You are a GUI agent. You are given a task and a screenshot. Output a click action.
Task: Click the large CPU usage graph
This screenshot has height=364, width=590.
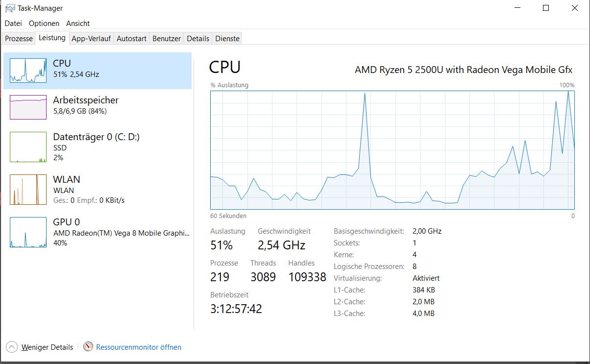pyautogui.click(x=392, y=150)
